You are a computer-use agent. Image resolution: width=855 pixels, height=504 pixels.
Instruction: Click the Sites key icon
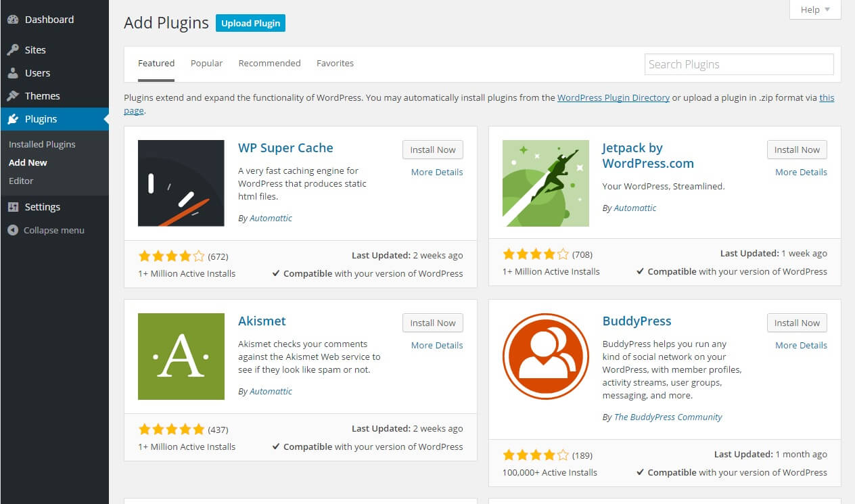tap(13, 49)
